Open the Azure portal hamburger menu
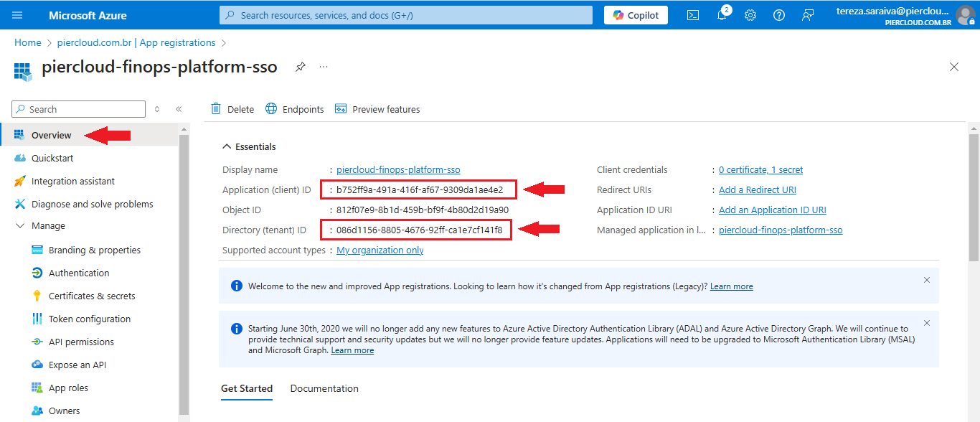Image resolution: width=980 pixels, height=422 pixels. coord(18,15)
